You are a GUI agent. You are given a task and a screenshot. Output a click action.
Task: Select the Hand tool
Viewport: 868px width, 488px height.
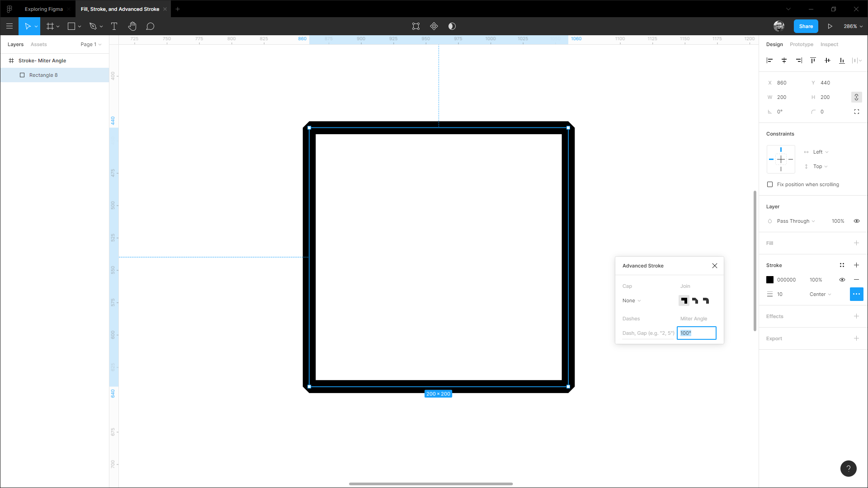point(132,26)
